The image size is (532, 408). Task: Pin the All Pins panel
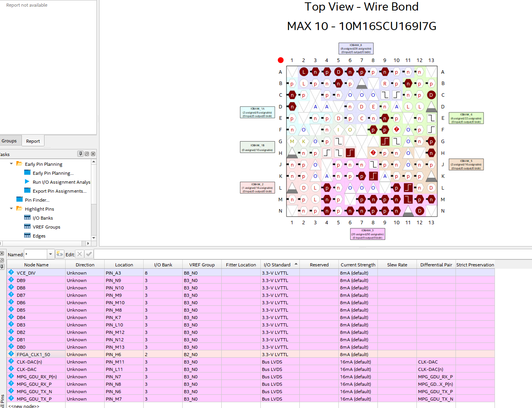[2, 267]
